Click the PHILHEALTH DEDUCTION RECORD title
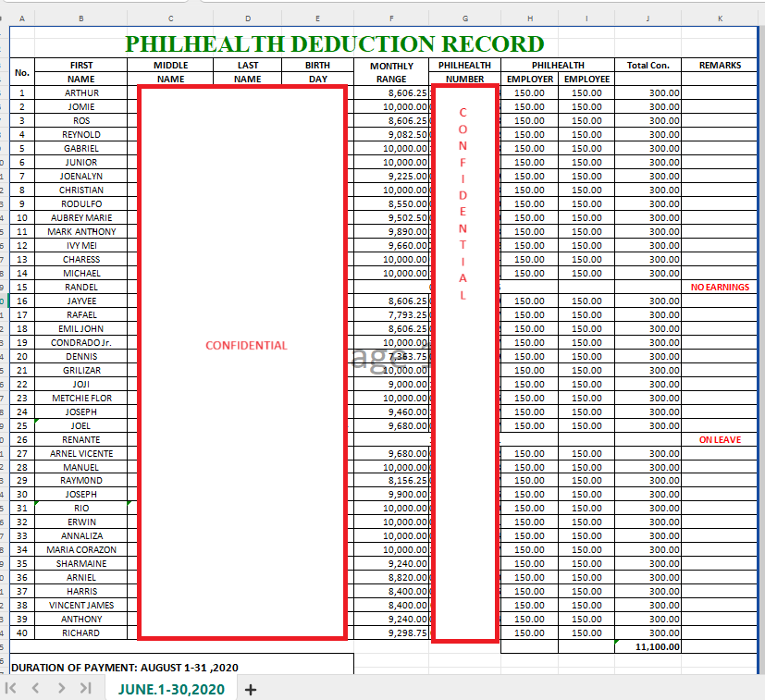The height and width of the screenshot is (700, 765). pos(335,43)
